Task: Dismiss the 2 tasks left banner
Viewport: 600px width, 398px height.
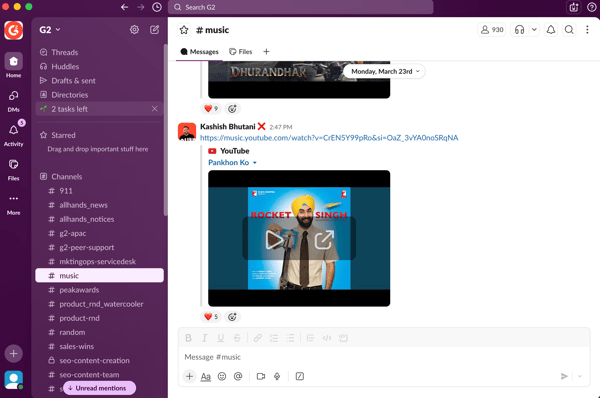Action: pos(155,109)
